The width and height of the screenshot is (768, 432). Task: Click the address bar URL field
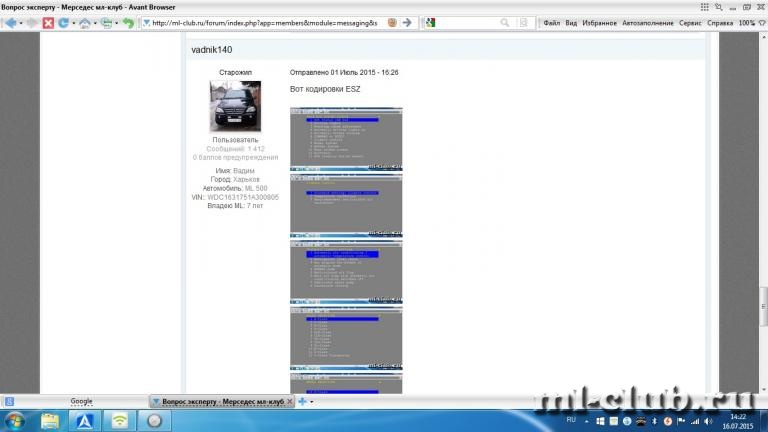[x=260, y=22]
